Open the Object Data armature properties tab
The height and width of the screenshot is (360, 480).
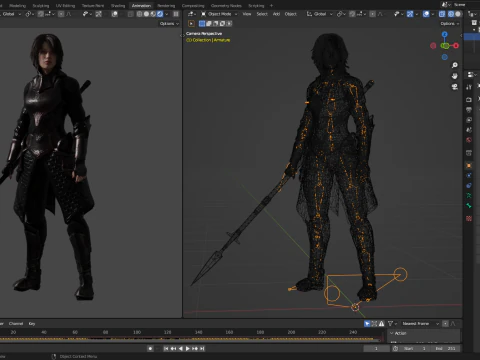[469, 196]
